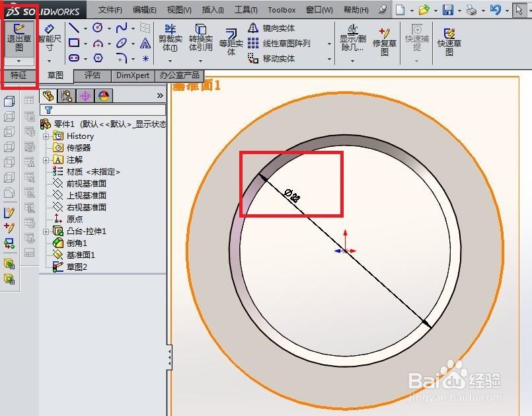The width and height of the screenshot is (532, 416).
Task: Select the Point sketch tool (asterisk)
Action: [145, 58]
